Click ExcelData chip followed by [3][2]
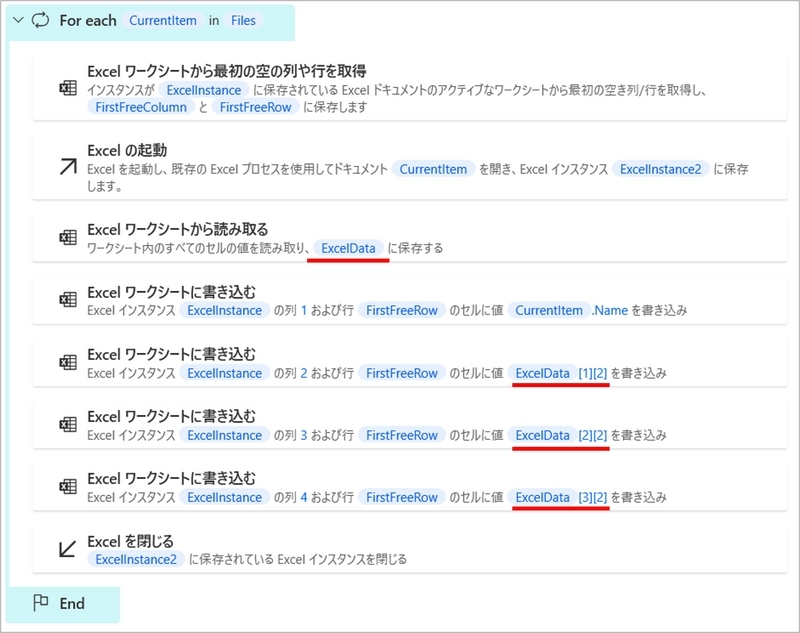 click(542, 497)
